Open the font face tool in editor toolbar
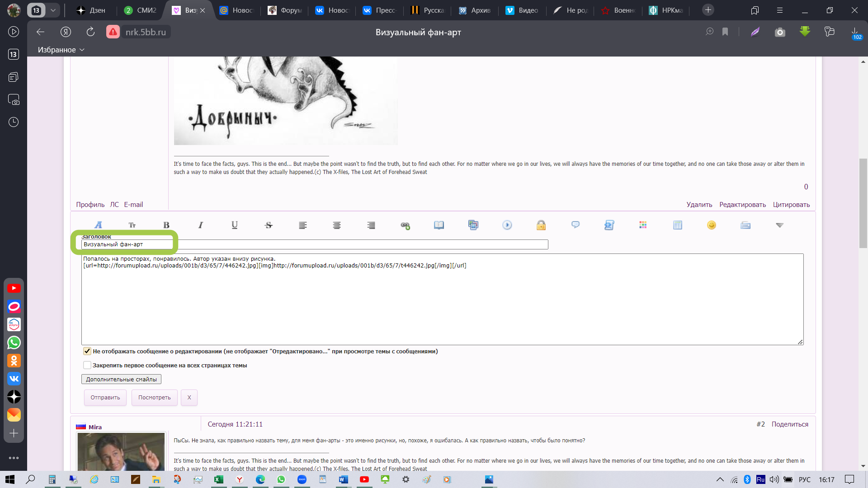 pyautogui.click(x=98, y=225)
